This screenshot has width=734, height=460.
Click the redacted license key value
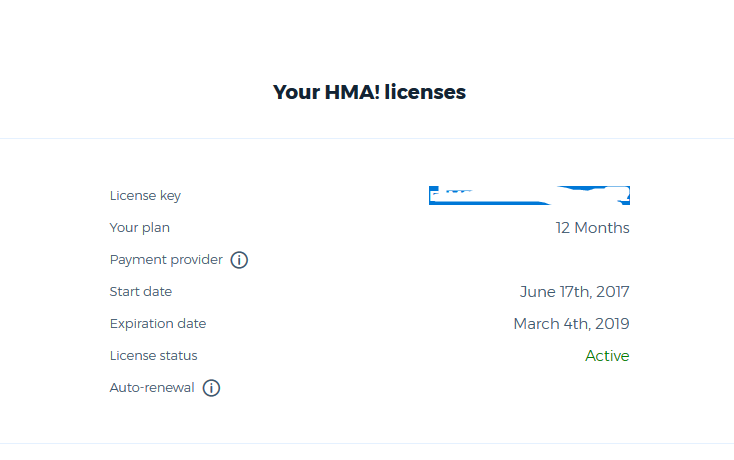coord(529,195)
